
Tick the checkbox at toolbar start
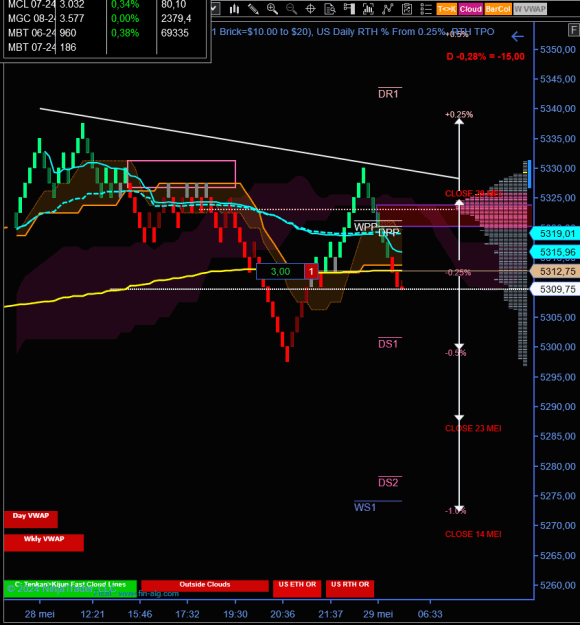[215, 9]
